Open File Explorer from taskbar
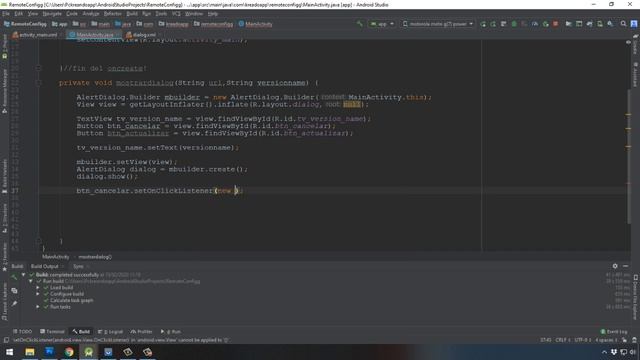Screen dimensions: 640x360 point(30,352)
